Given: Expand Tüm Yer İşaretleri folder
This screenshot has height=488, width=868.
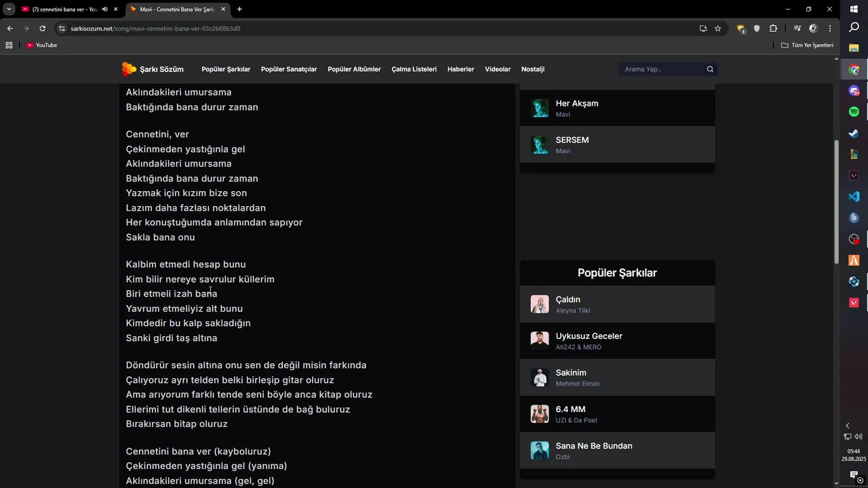Looking at the screenshot, I should pyautogui.click(x=807, y=45).
